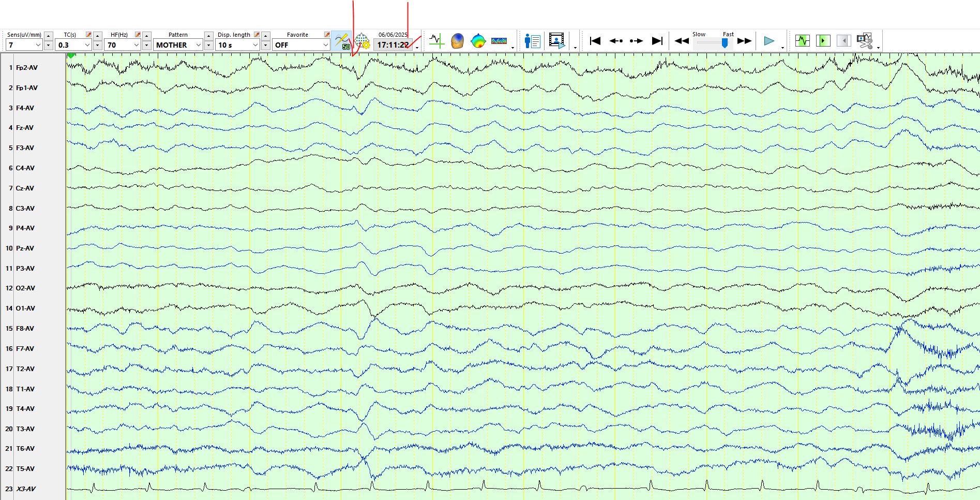
Task: Select the Fp1-AV channel label
Action: [27, 88]
